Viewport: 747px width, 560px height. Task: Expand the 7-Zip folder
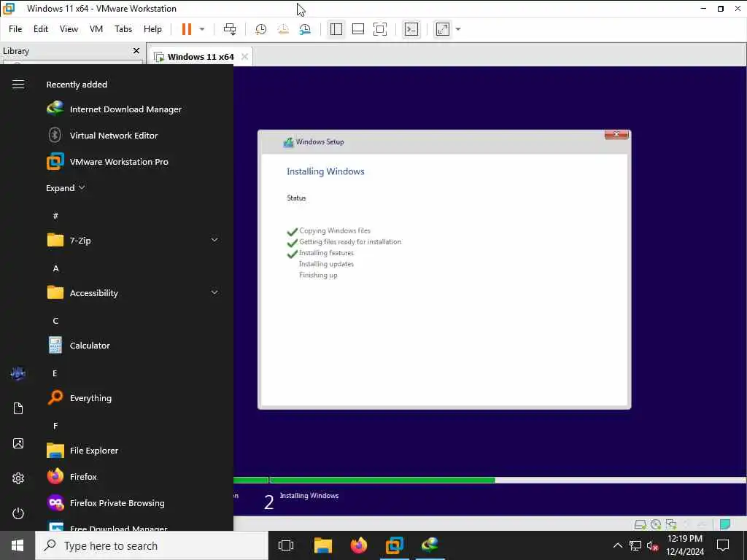coord(133,240)
